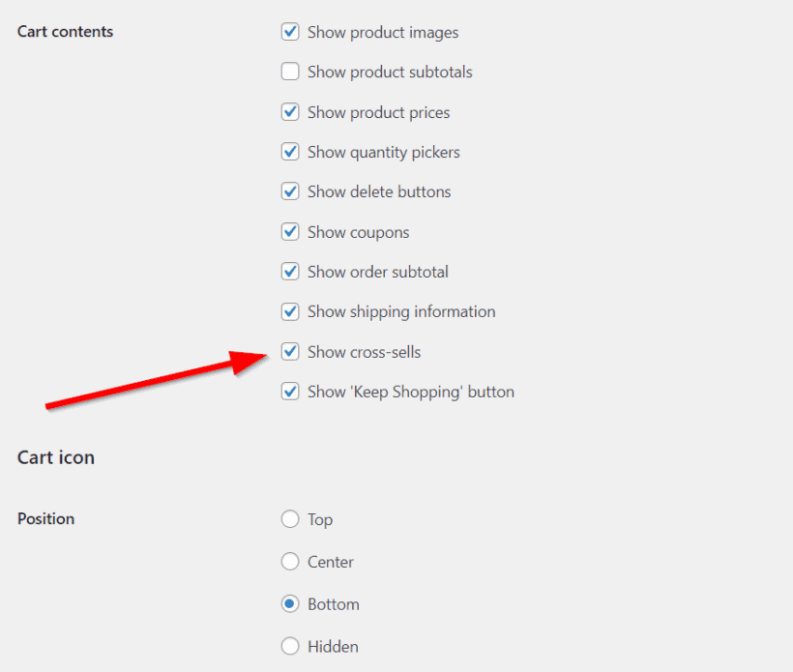Choose 'Center' position option
793x672 pixels.
290,562
